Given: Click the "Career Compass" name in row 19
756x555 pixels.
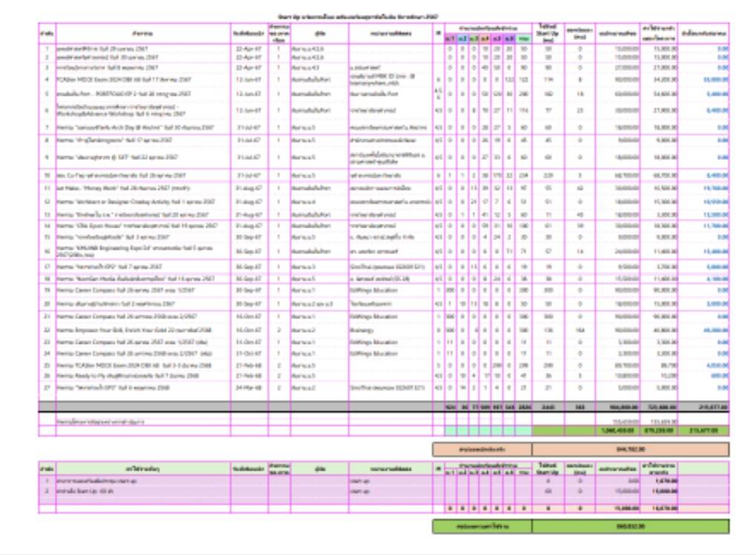Looking at the screenshot, I should [126, 290].
